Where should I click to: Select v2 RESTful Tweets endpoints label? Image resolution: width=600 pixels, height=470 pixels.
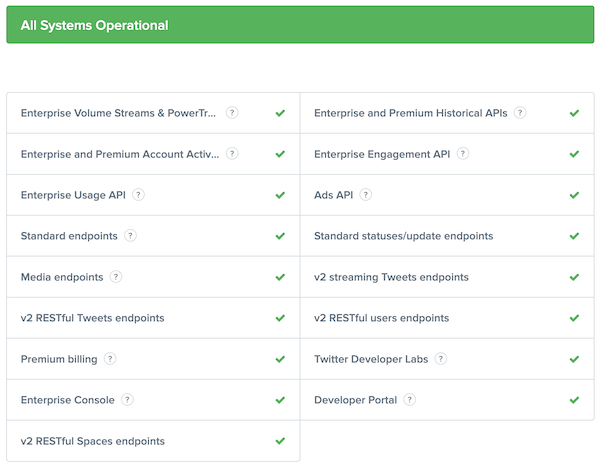(92, 318)
